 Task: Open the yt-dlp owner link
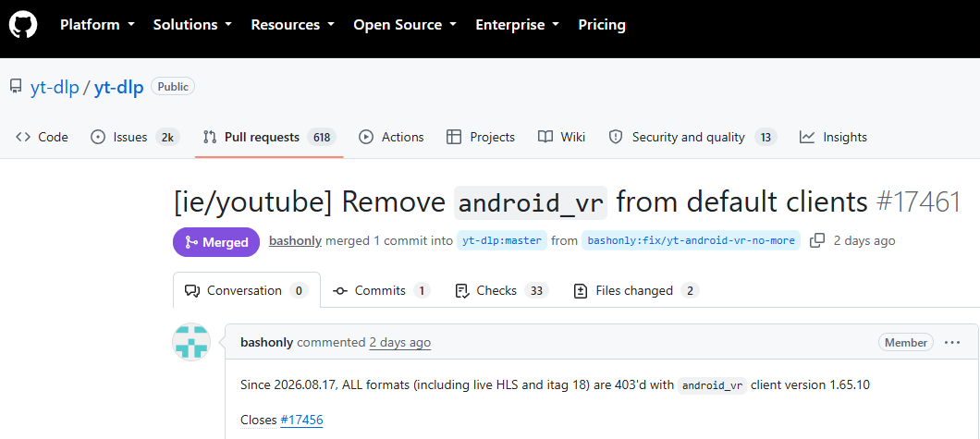pos(55,88)
